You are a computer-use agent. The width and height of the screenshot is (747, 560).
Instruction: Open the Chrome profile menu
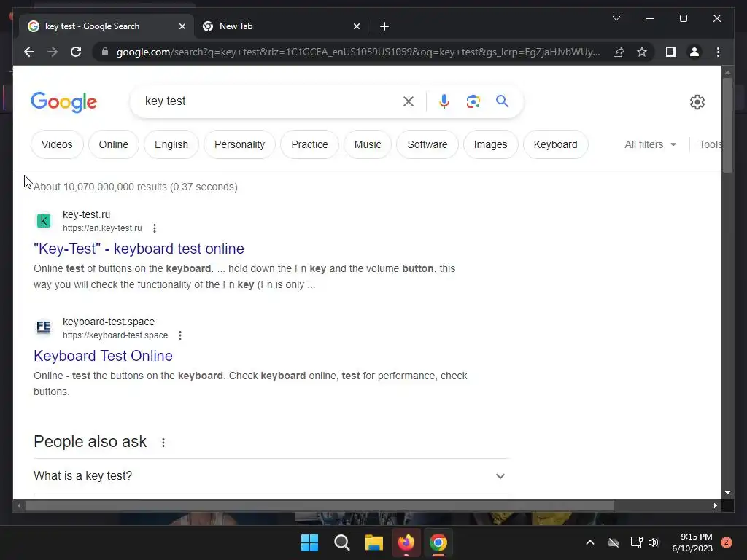pos(694,52)
